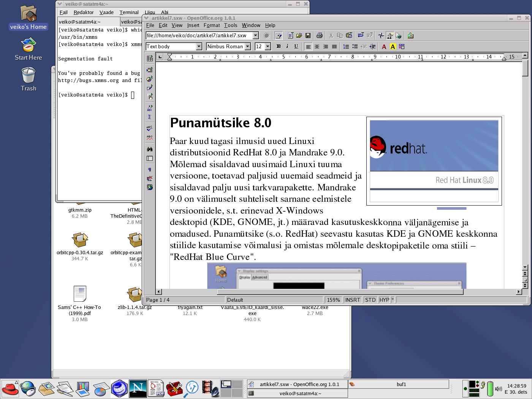Image resolution: width=532 pixels, height=399 pixels.
Task: Print the document using the printer icon
Action: tap(320, 36)
